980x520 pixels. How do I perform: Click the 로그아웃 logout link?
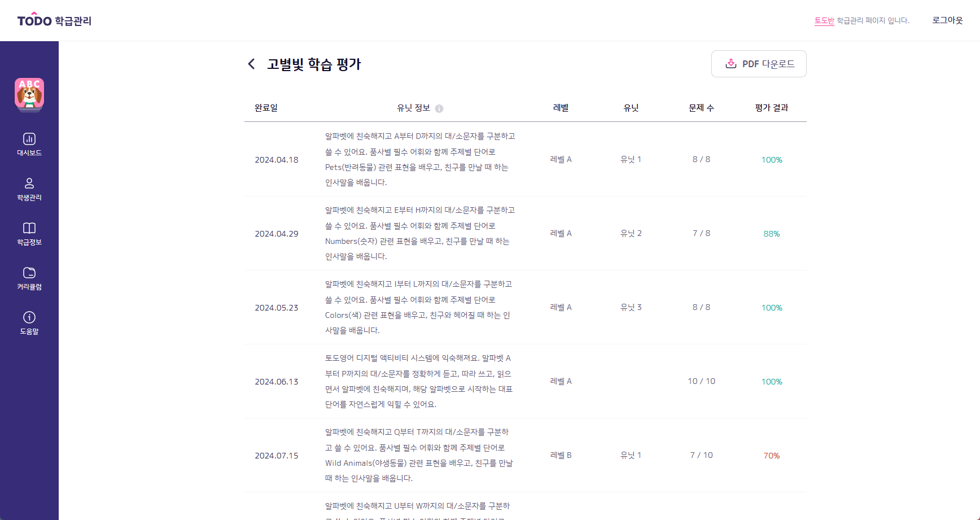947,20
